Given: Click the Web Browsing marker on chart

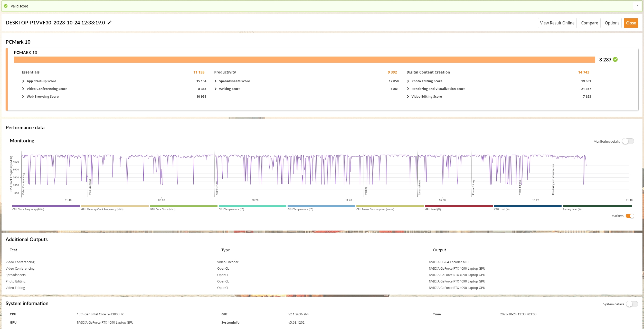Looking at the screenshot, I should 90,186.
